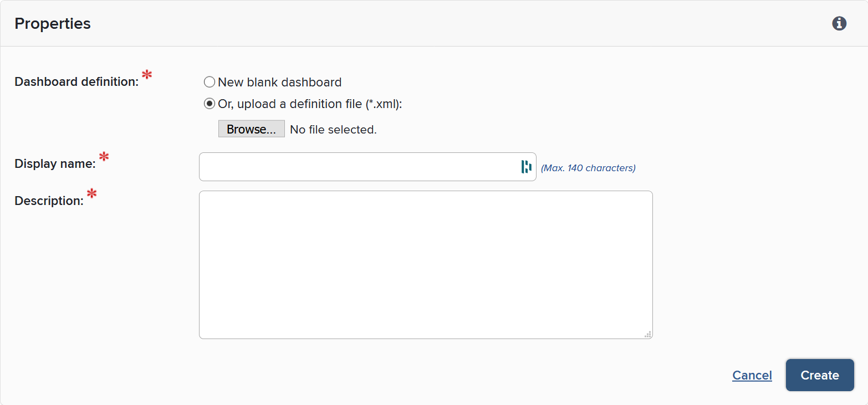The width and height of the screenshot is (868, 405).
Task: Click the '(Max. 140 characters)' hint text
Action: tap(588, 168)
